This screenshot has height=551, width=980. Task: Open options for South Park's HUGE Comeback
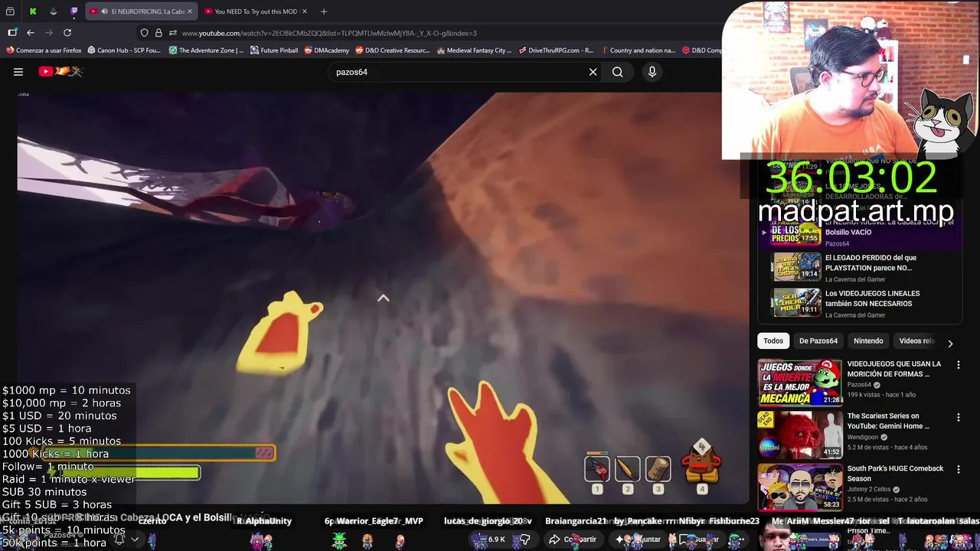(959, 470)
